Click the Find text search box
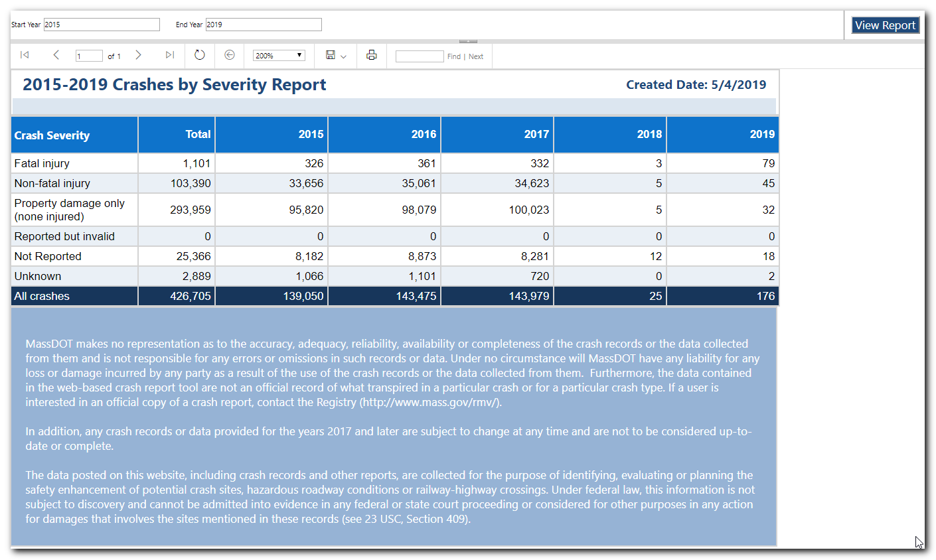This screenshot has height=560, width=936. [x=420, y=56]
